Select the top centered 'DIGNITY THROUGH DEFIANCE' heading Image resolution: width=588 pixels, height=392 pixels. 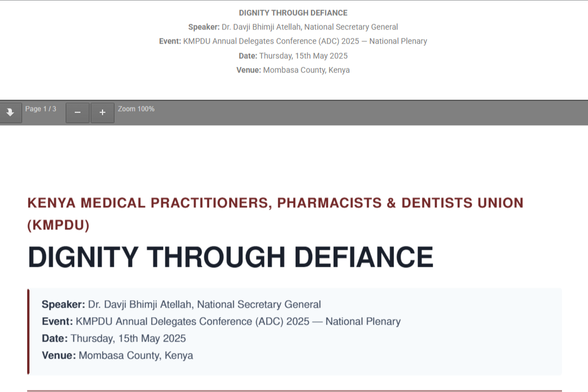(293, 13)
